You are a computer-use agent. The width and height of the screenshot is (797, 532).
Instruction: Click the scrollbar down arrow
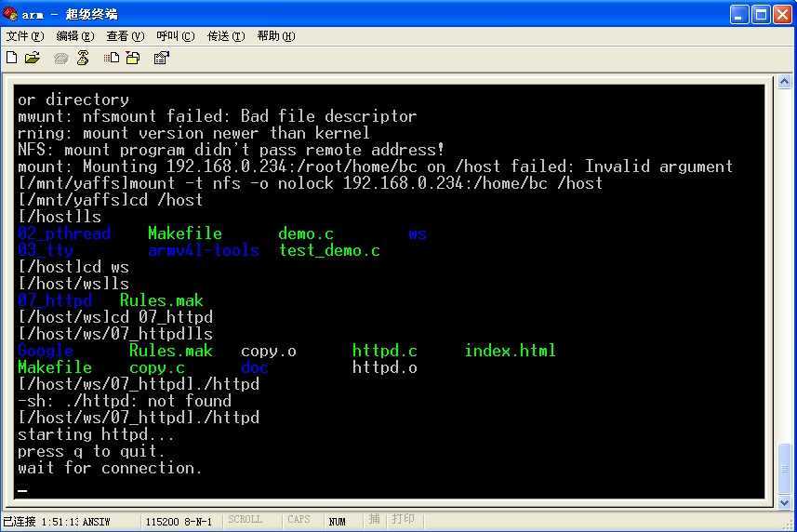point(784,502)
